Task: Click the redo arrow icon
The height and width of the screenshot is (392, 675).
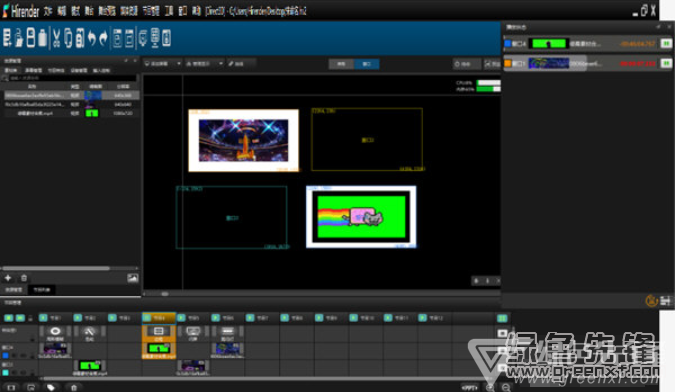Action: [103, 38]
